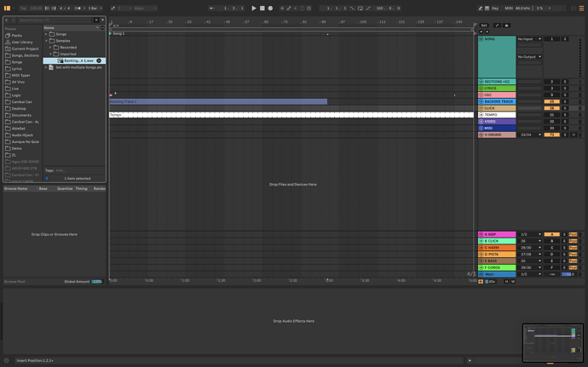The height and width of the screenshot is (367, 588).
Task: Click the Arrangement Record button
Action: 270,9
